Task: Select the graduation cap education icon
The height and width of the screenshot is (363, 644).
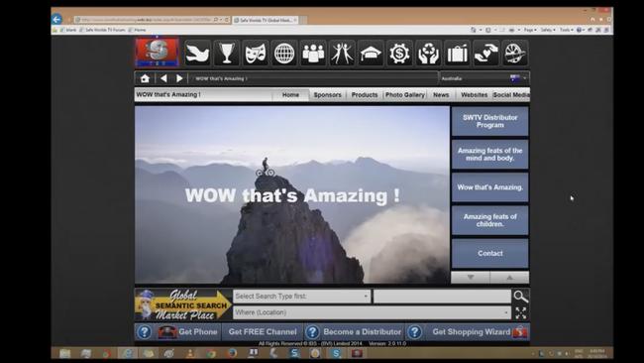Action: 371,53
